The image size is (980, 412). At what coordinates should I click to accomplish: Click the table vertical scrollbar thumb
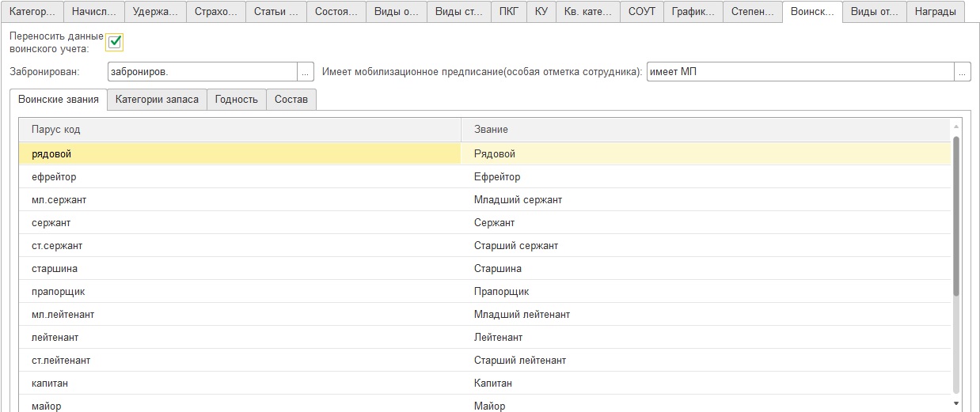(955, 215)
